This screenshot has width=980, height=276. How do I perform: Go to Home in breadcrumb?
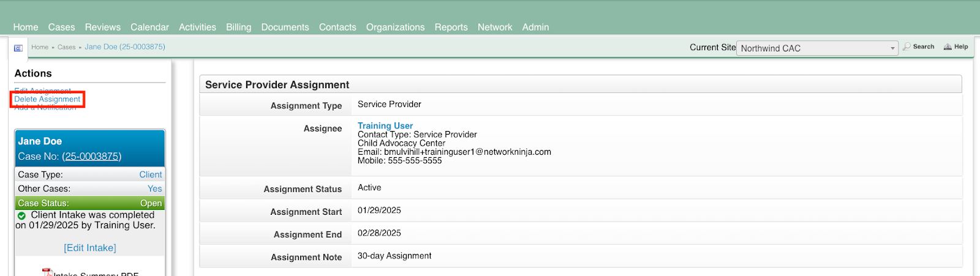pyautogui.click(x=40, y=47)
